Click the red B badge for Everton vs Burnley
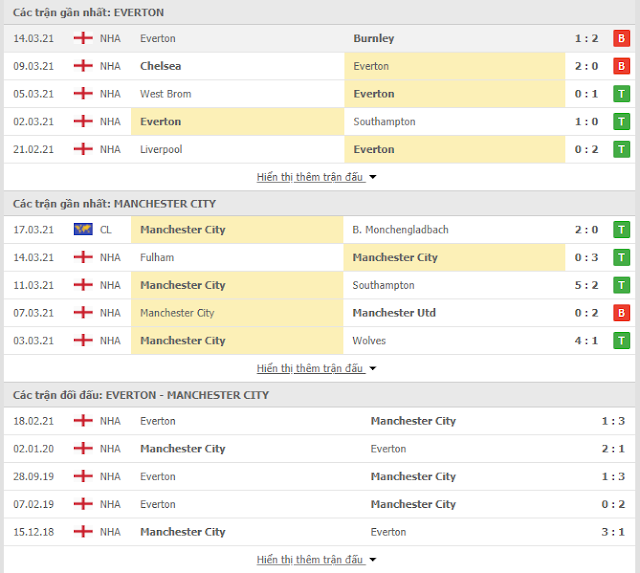 click(621, 38)
